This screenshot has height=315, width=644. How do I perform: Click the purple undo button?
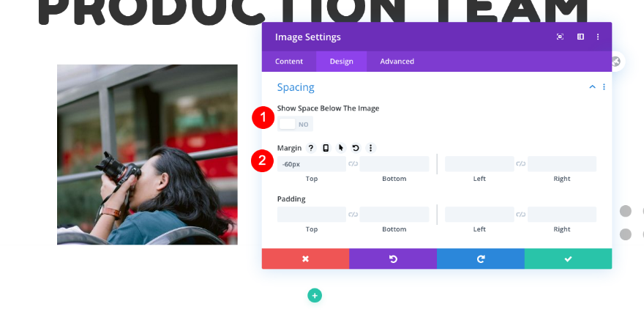pyautogui.click(x=393, y=259)
